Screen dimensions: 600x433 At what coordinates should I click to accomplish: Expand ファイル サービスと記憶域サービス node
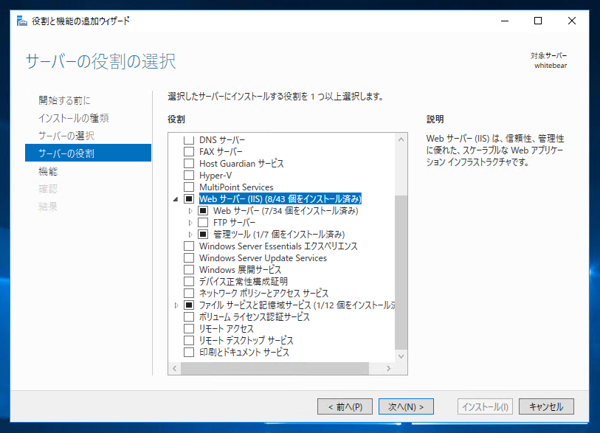click(176, 305)
